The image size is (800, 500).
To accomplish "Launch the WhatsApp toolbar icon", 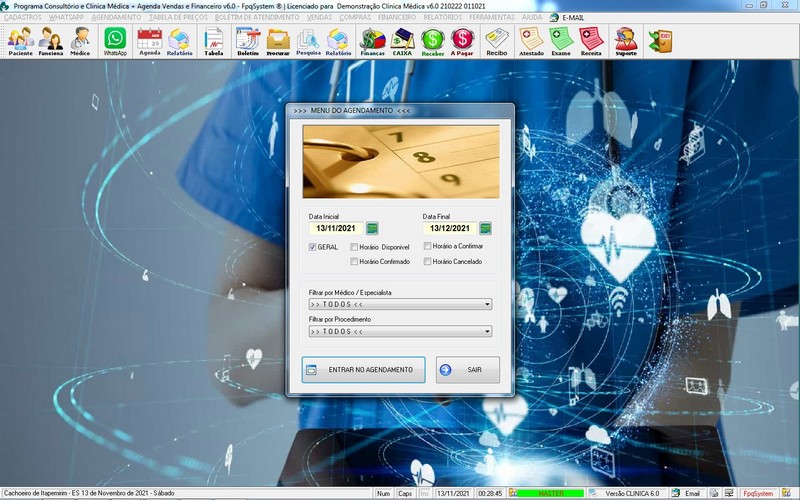I will pos(115,41).
